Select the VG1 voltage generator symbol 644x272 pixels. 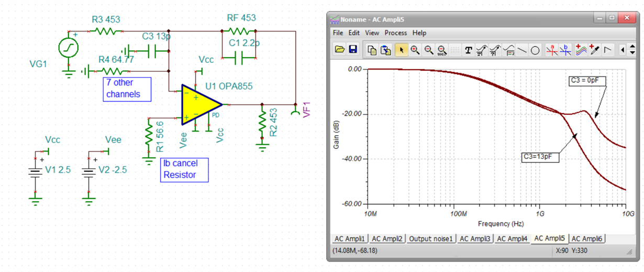[68, 48]
